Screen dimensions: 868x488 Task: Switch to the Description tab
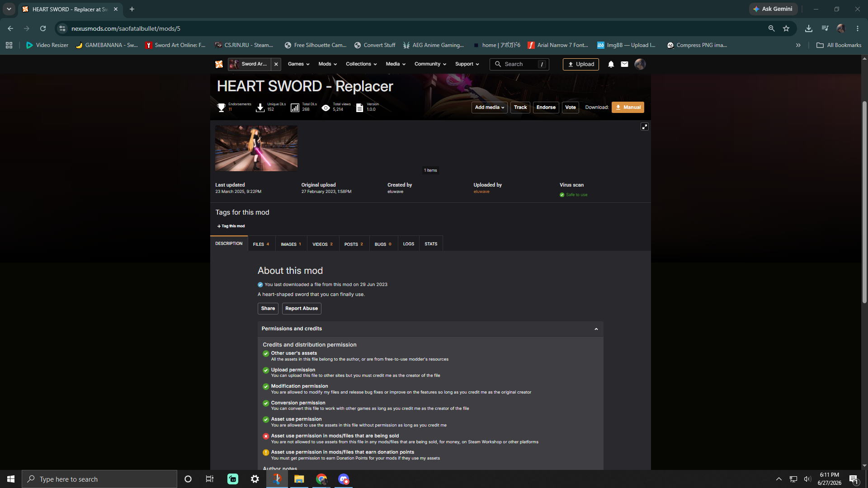click(x=229, y=244)
